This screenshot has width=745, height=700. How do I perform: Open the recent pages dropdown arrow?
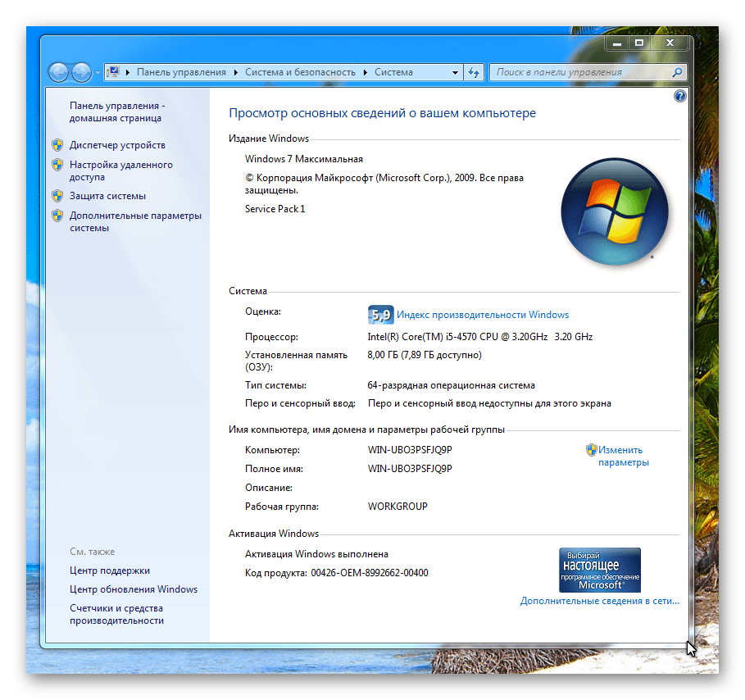[x=98, y=72]
